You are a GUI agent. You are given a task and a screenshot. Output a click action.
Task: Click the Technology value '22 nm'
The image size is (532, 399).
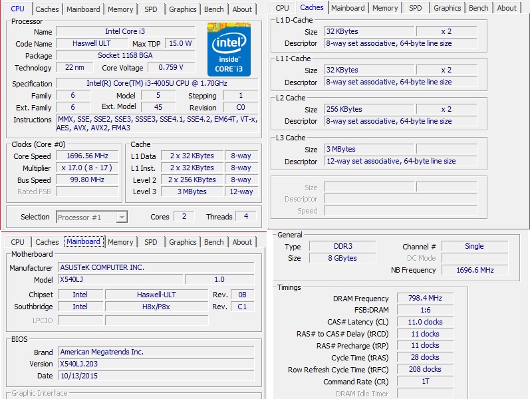tap(74, 68)
